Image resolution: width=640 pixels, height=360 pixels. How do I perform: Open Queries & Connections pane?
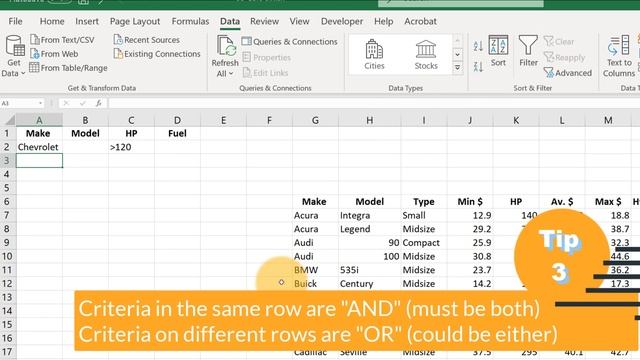290,42
